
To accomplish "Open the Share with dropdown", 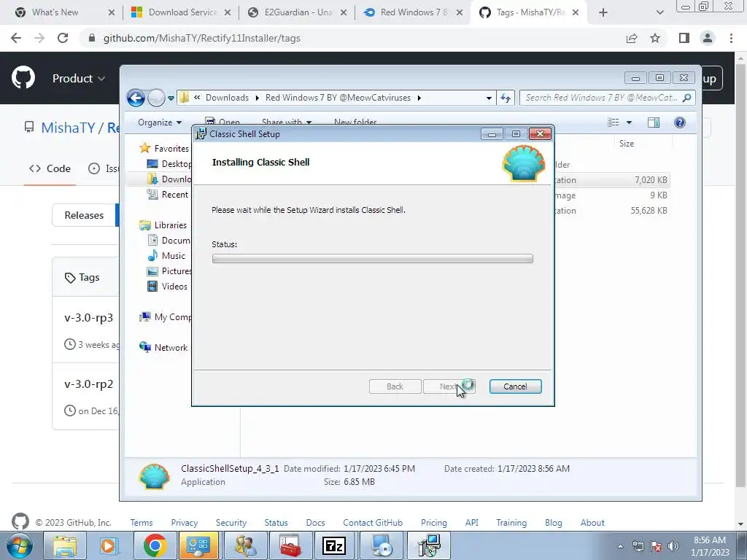I will tap(286, 122).
